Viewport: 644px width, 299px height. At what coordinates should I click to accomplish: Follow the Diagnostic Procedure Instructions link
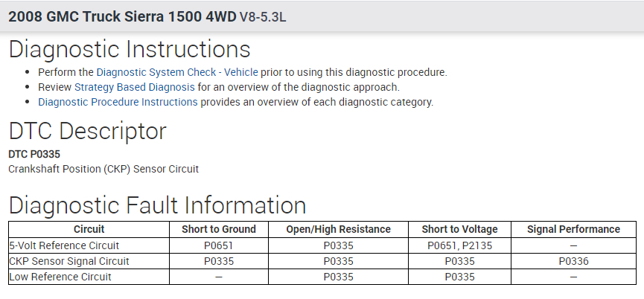point(118,102)
